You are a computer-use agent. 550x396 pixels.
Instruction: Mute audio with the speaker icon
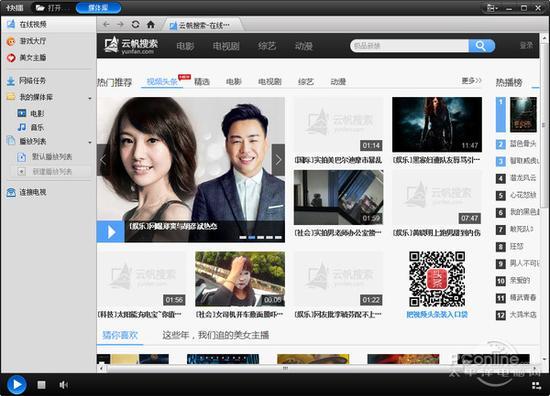(x=63, y=385)
